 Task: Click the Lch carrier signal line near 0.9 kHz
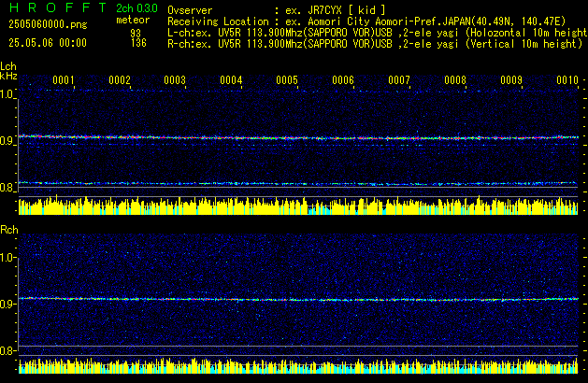tap(298, 137)
